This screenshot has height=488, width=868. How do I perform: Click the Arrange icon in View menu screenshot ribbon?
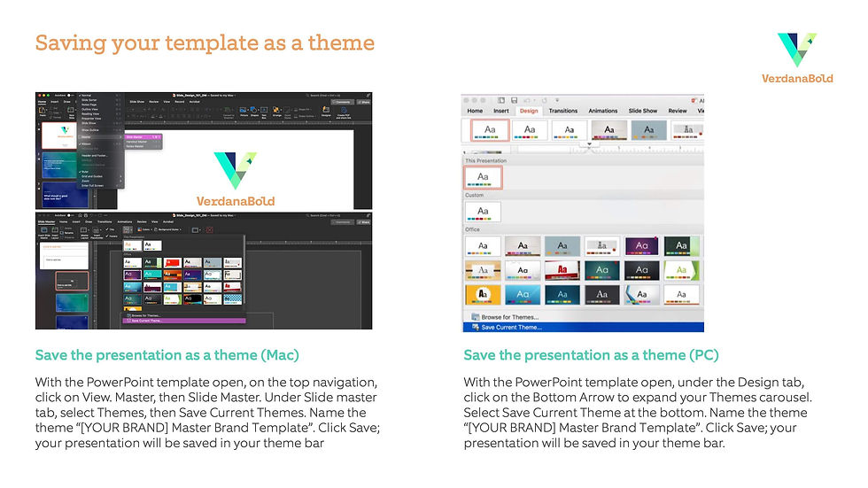point(277,112)
